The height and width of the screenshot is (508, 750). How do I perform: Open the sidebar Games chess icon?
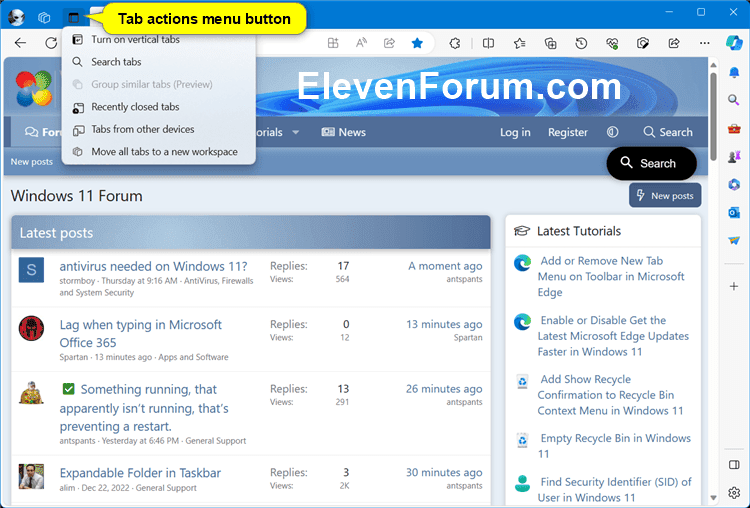[734, 156]
